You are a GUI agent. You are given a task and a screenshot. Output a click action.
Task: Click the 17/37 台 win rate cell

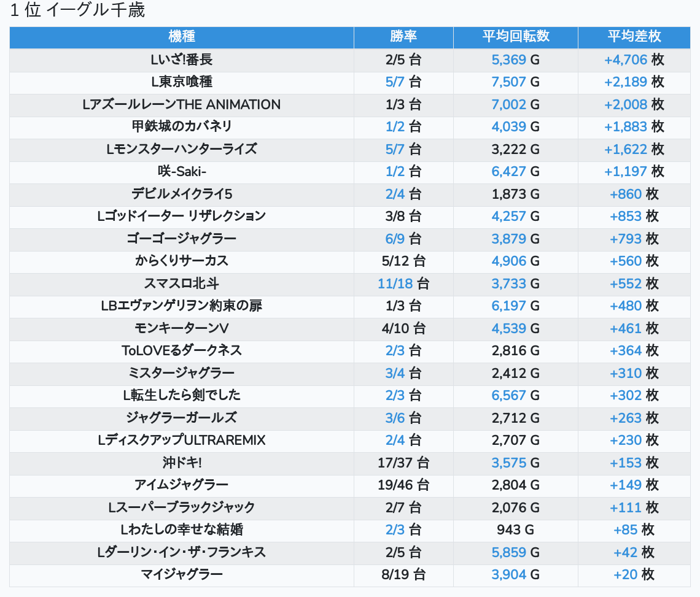(403, 463)
